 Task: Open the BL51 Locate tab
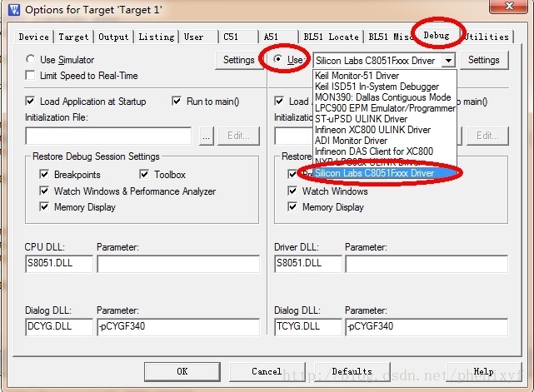tap(331, 37)
